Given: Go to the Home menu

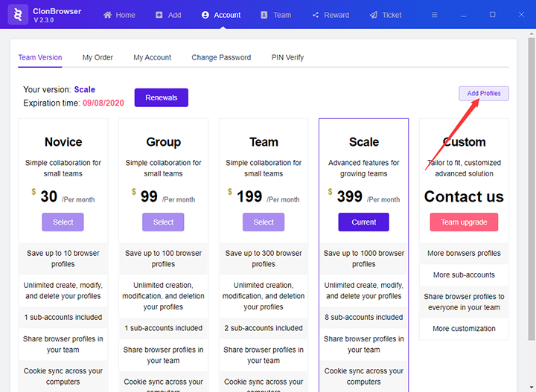Looking at the screenshot, I should pyautogui.click(x=119, y=15).
